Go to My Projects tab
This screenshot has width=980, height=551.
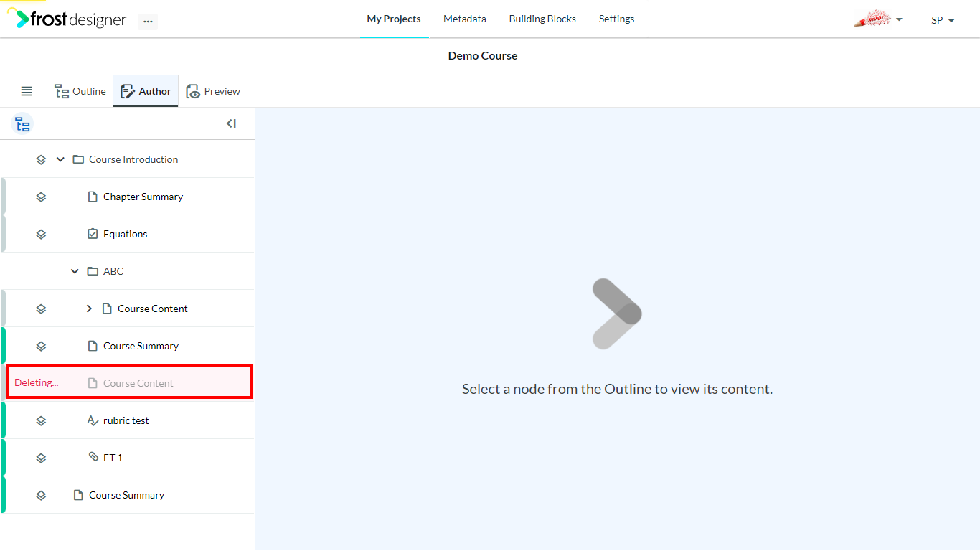point(394,19)
